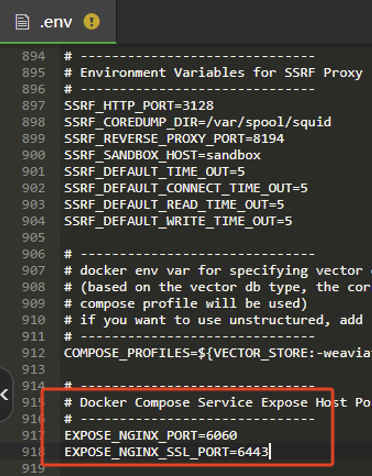Click the EXPOSE_NGINX_SSL_PORT=6443 line
The width and height of the screenshot is (372, 476).
[x=166, y=452]
